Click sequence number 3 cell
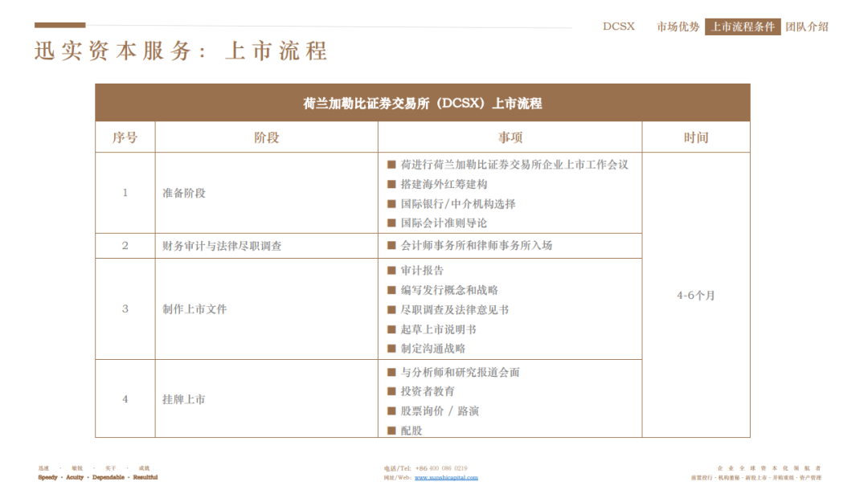The height and width of the screenshot is (482, 868). (125, 308)
